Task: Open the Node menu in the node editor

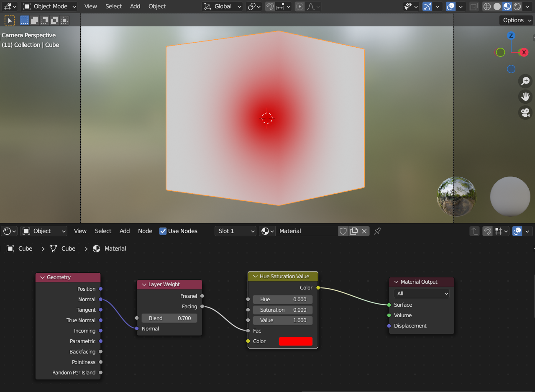Action: tap(145, 231)
